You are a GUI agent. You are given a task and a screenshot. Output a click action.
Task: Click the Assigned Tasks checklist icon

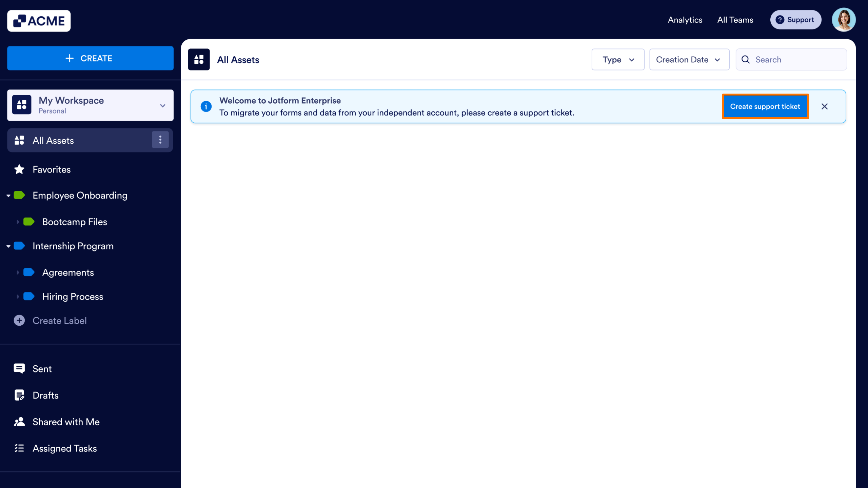coord(19,448)
